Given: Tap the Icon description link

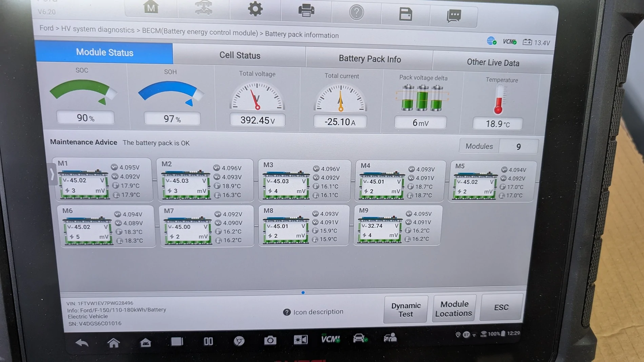Looking at the screenshot, I should click(313, 311).
